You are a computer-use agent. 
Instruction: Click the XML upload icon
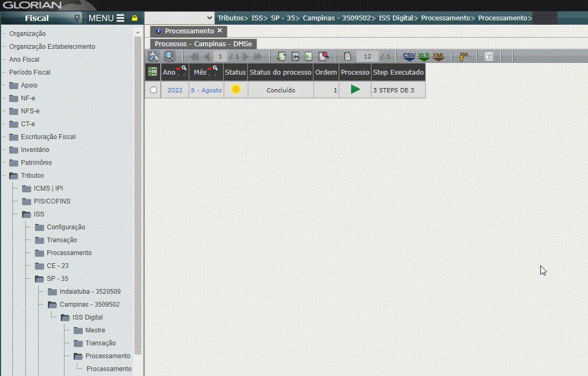[x=464, y=56]
